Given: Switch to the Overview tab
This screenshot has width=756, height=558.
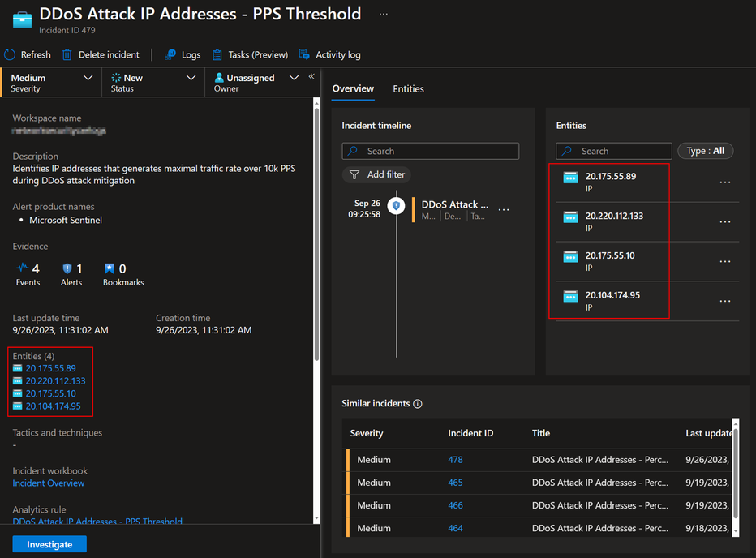Looking at the screenshot, I should pos(353,88).
